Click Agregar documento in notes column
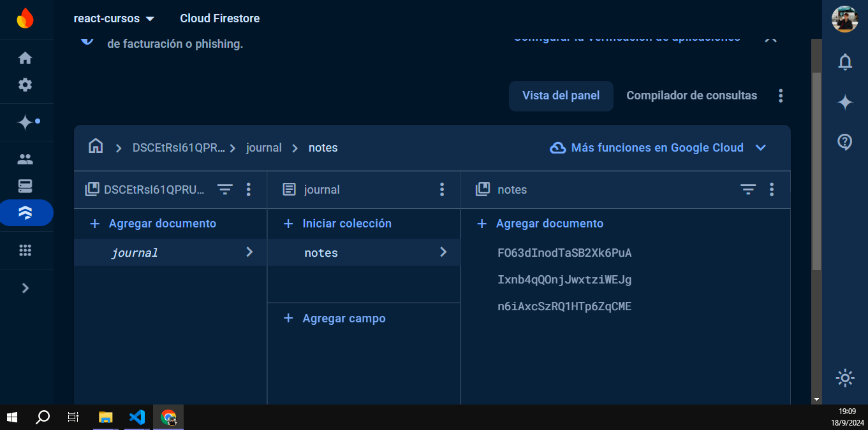This screenshot has height=430, width=868. click(540, 224)
